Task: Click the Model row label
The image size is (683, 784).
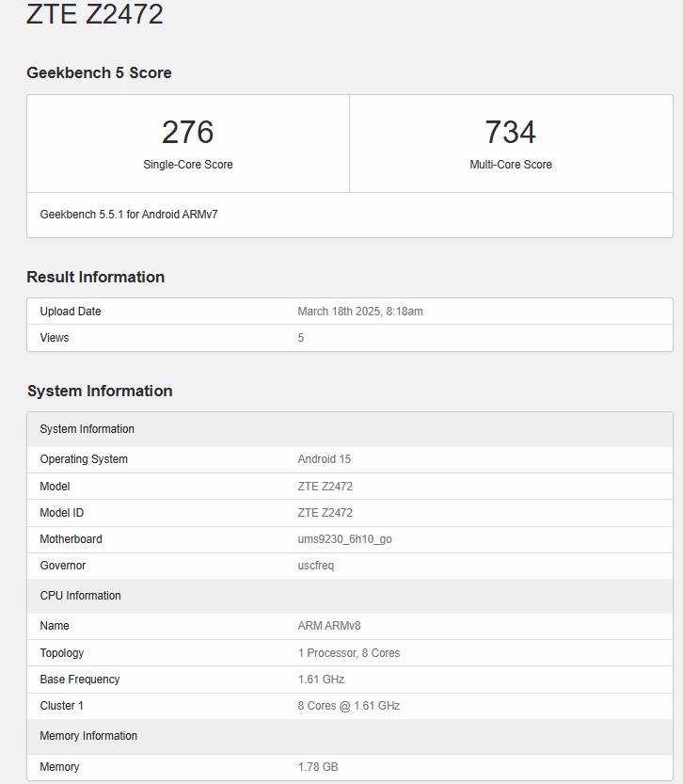Action: click(55, 487)
